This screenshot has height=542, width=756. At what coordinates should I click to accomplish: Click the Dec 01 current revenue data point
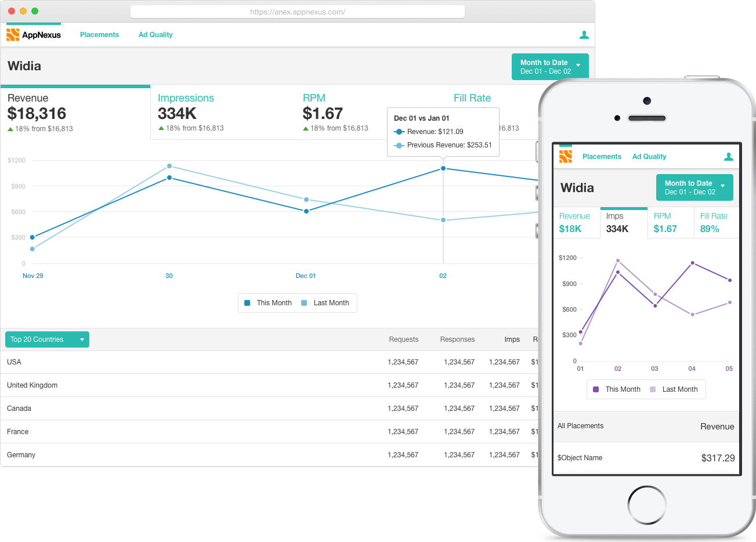pyautogui.click(x=306, y=211)
